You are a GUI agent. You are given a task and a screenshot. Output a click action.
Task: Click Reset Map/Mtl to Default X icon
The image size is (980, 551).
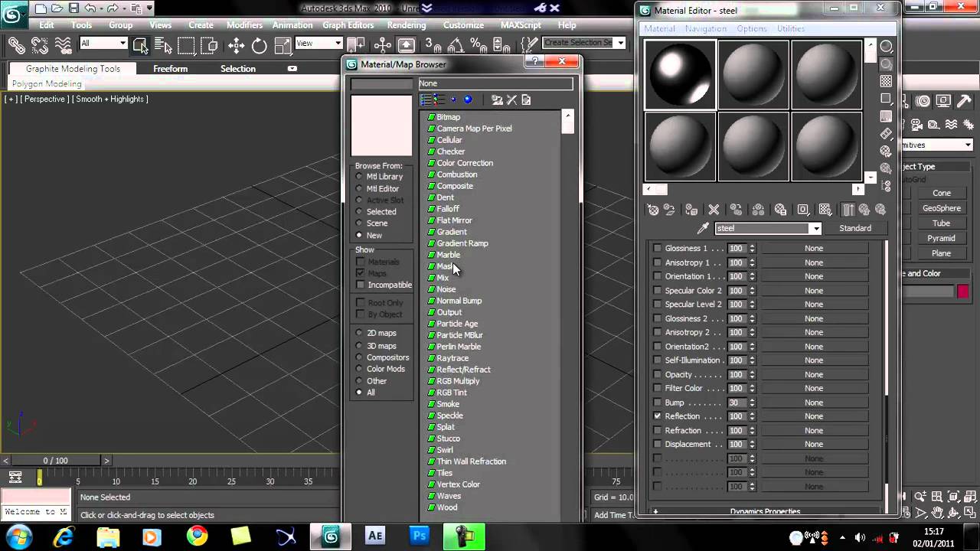click(714, 210)
